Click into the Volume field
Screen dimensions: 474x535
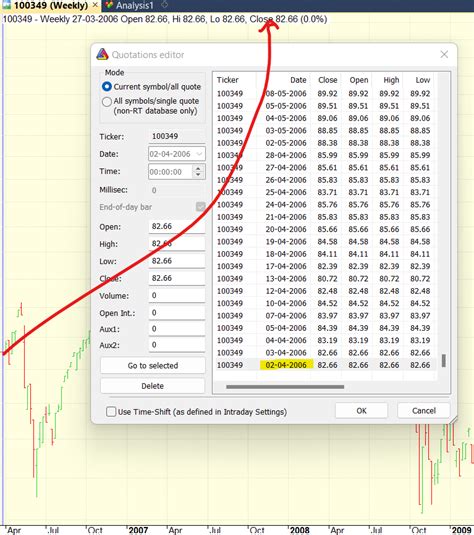click(x=177, y=295)
